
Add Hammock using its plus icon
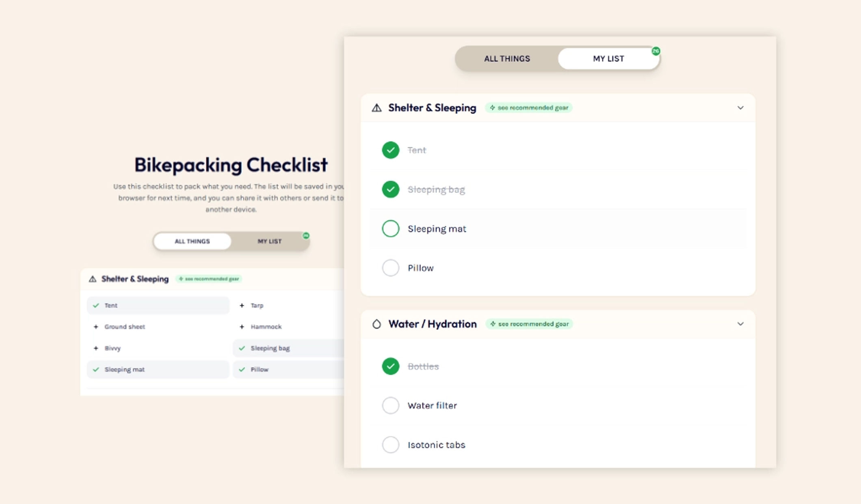(242, 327)
